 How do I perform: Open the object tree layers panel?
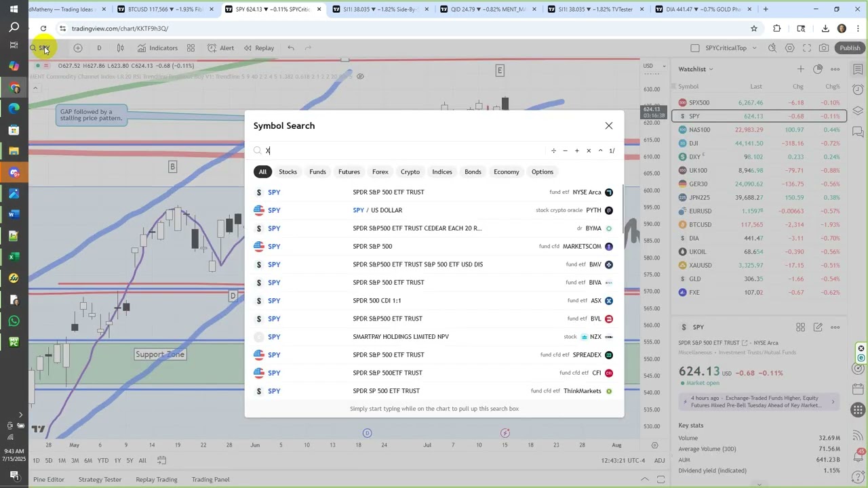(x=858, y=110)
